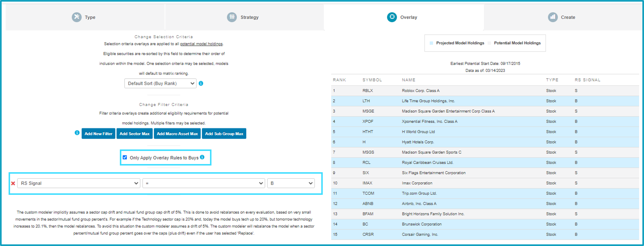The height and width of the screenshot is (246, 644).
Task: Select the HTHT symbol cell
Action: (x=368, y=132)
